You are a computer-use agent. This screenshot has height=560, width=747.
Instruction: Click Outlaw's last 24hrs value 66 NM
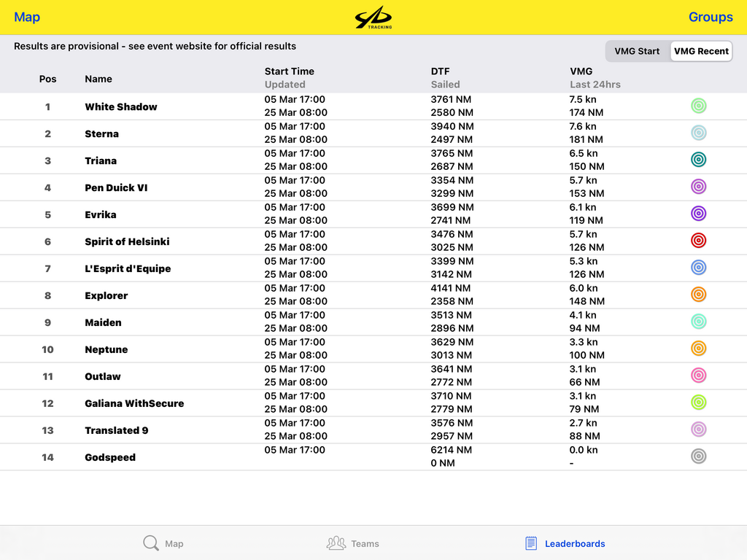(x=584, y=382)
